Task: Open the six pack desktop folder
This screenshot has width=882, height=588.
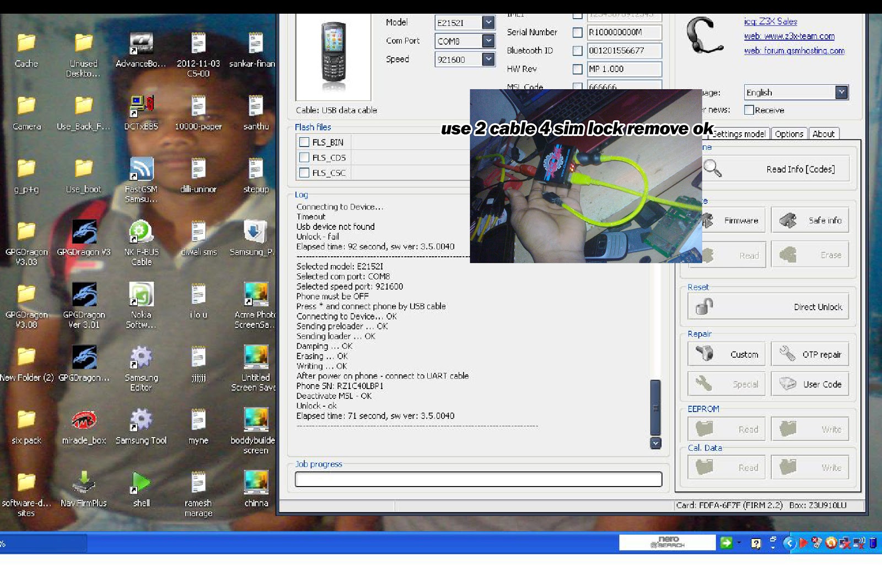Action: pos(26,427)
